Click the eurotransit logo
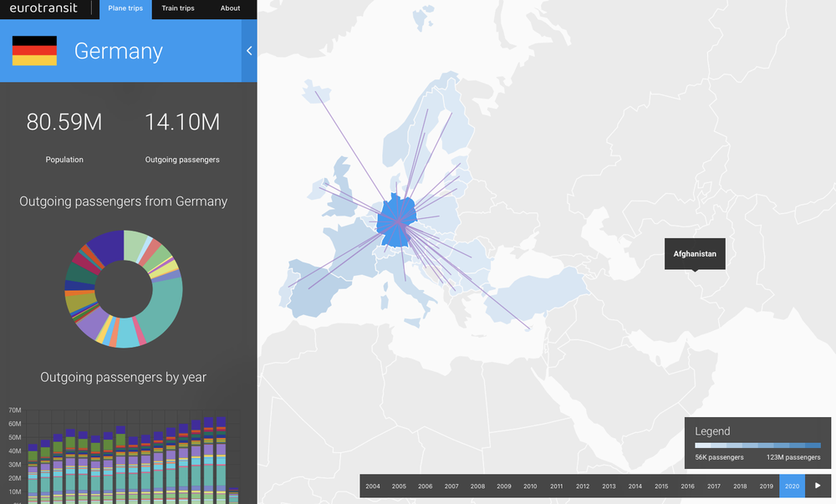836x504 pixels. click(x=43, y=8)
